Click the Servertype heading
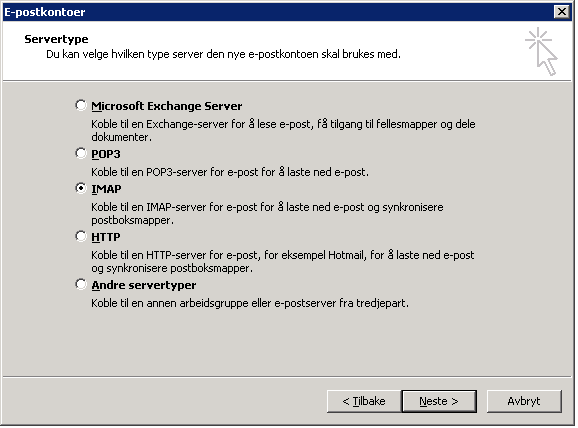The image size is (578, 428). 56,39
